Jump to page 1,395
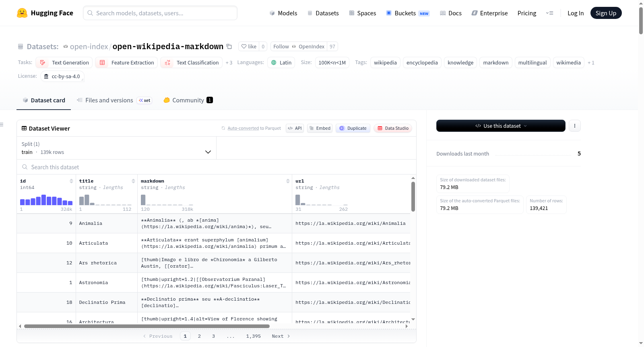 pos(254,336)
